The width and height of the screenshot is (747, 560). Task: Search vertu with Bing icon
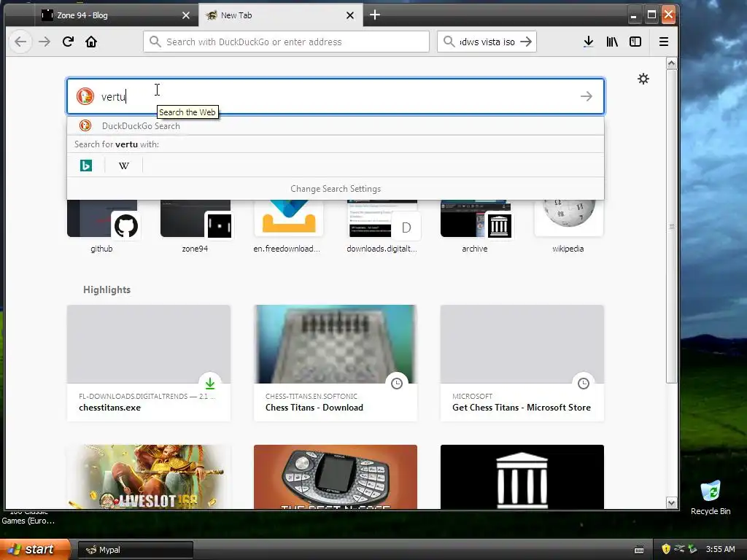point(86,166)
